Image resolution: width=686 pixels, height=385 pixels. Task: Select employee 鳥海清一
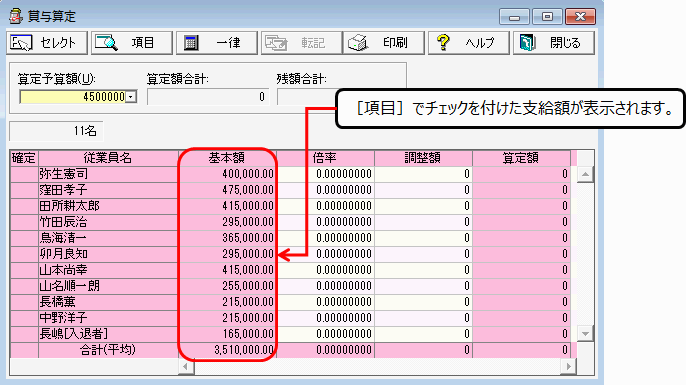pos(108,238)
